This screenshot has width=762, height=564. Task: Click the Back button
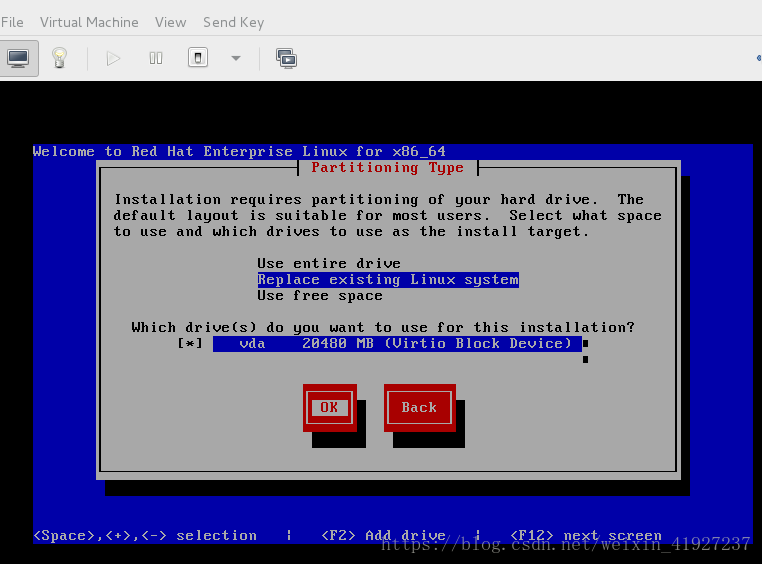(419, 408)
